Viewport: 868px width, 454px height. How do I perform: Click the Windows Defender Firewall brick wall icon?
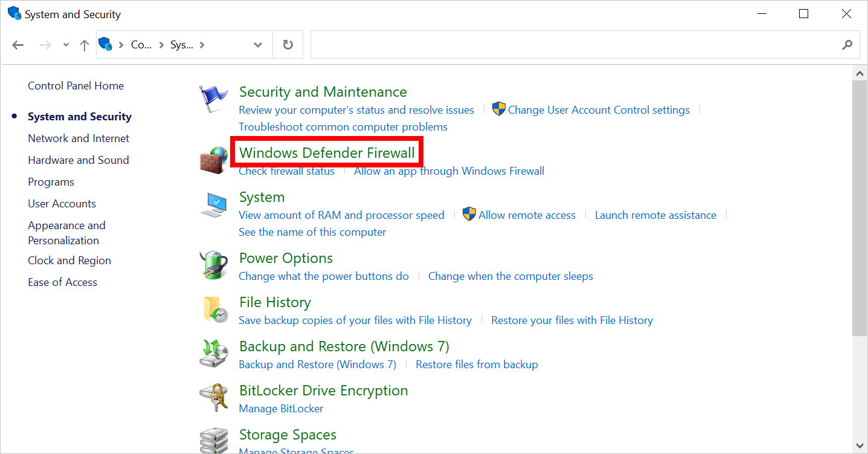click(214, 160)
